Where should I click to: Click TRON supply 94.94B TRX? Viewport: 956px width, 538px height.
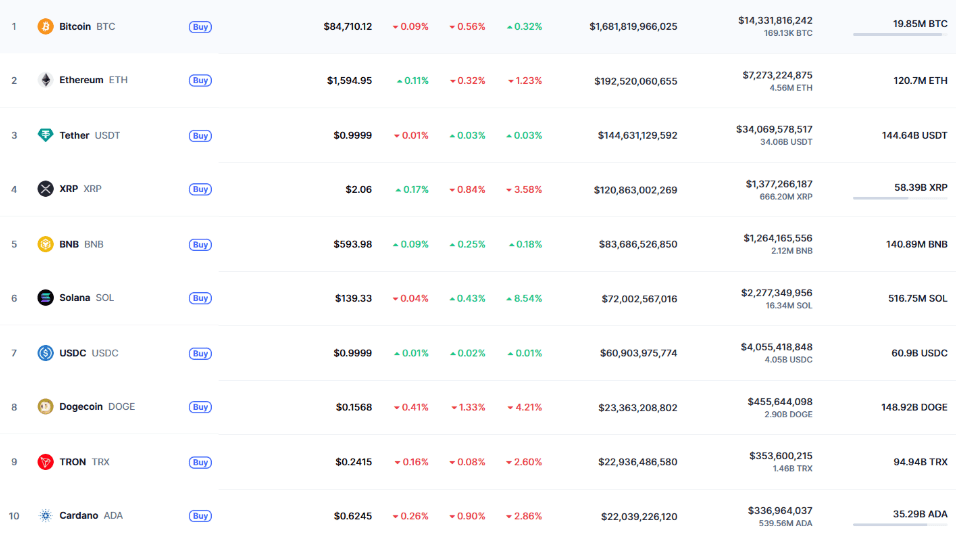point(920,462)
